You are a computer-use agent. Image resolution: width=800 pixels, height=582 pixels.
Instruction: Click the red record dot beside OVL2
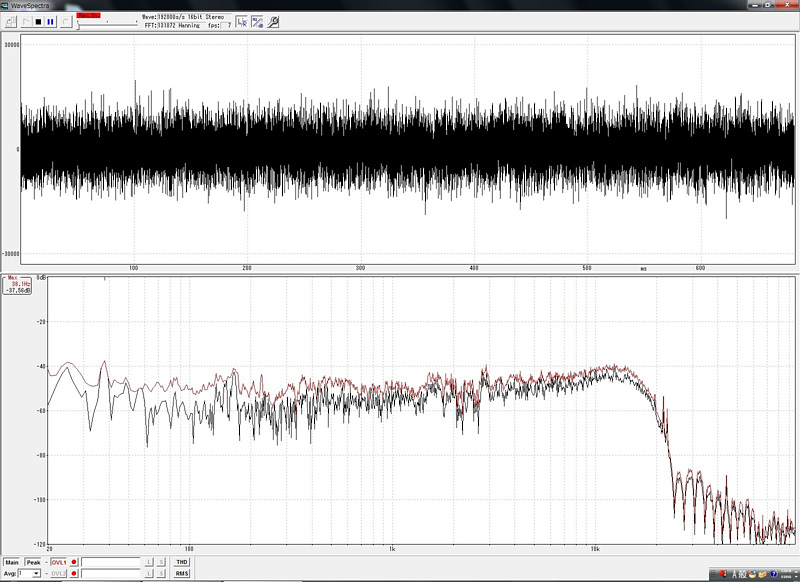pyautogui.click(x=74, y=573)
